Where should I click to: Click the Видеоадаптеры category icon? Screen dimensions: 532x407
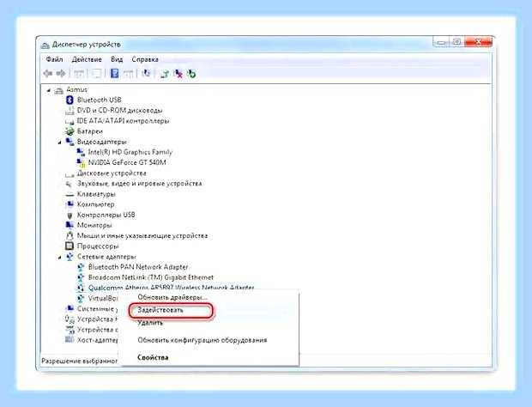point(70,142)
